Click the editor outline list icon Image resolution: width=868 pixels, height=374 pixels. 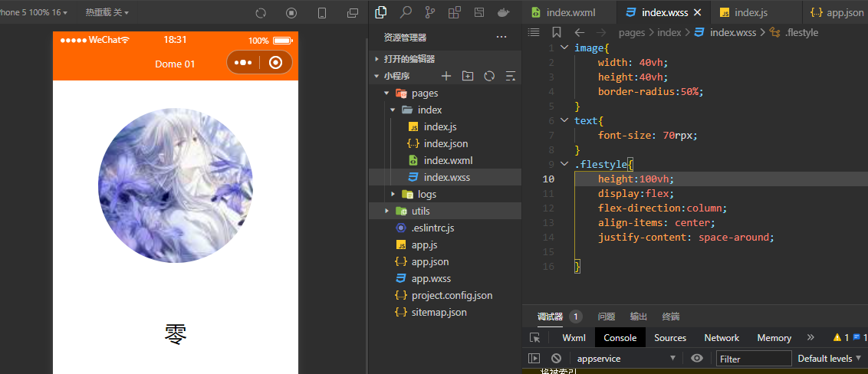tap(534, 32)
